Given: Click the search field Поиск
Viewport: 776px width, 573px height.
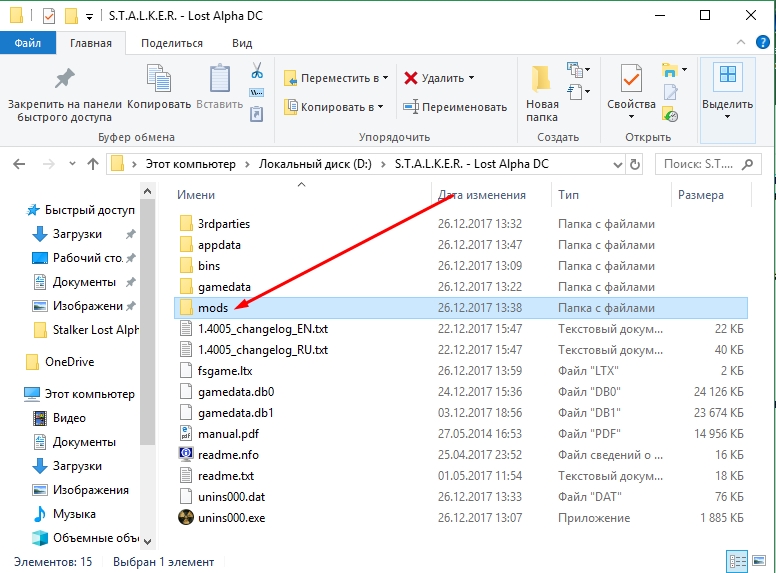Looking at the screenshot, I should [x=708, y=164].
